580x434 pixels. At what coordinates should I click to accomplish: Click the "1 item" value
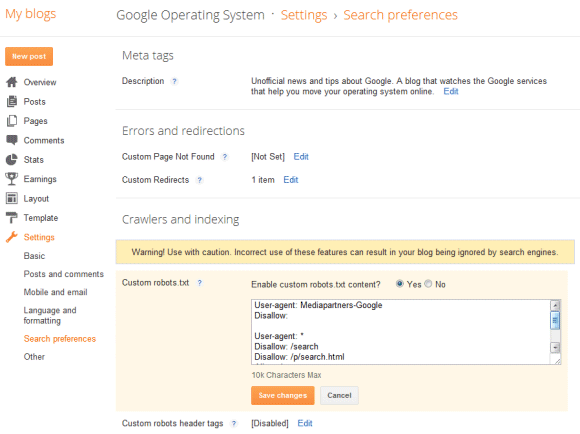click(x=263, y=180)
